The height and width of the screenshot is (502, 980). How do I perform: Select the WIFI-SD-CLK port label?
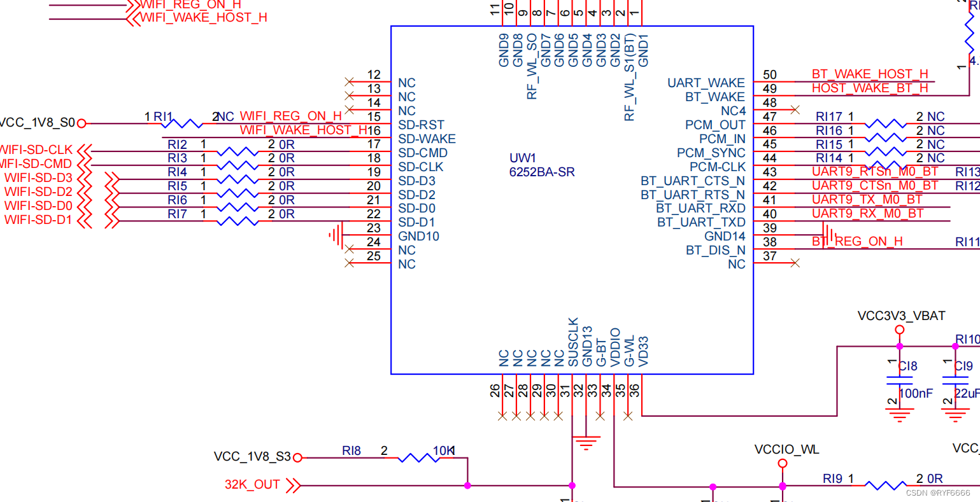[x=36, y=150]
